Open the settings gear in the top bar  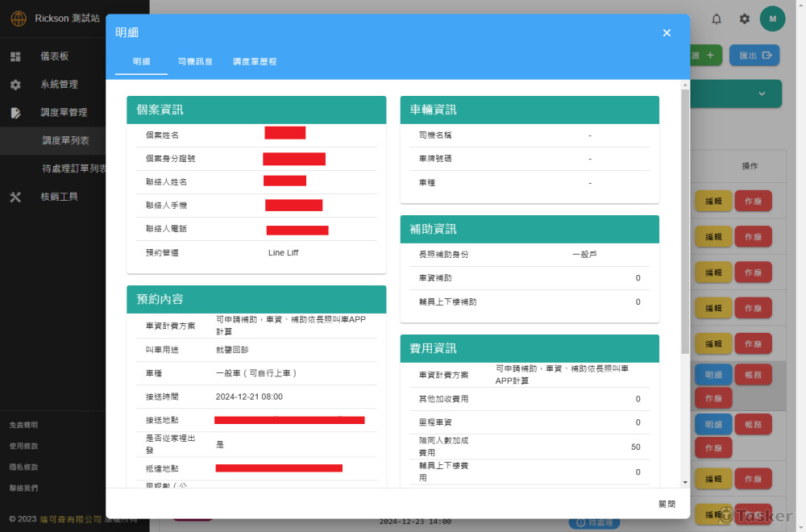tap(745, 19)
